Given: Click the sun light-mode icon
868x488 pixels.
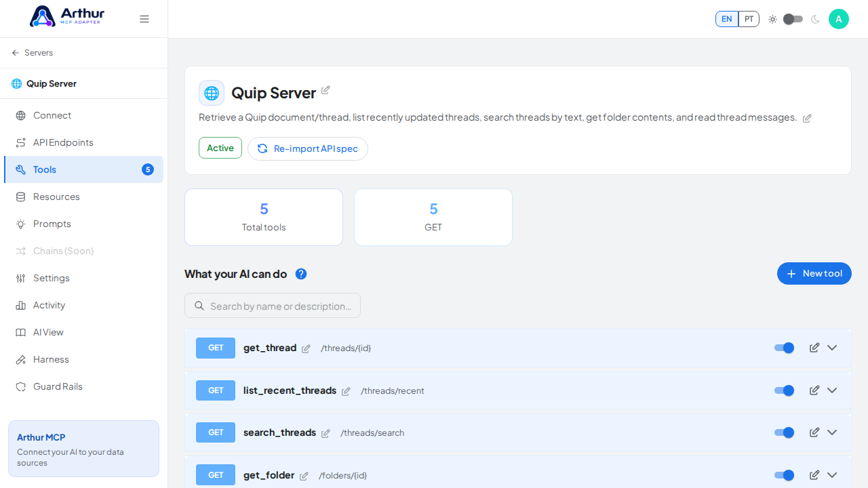Looking at the screenshot, I should coord(772,19).
